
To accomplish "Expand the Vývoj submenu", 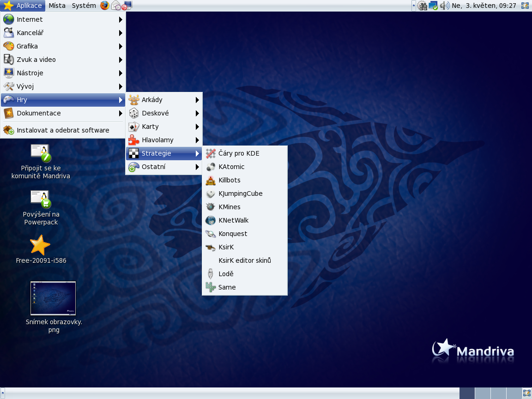I will [63, 86].
